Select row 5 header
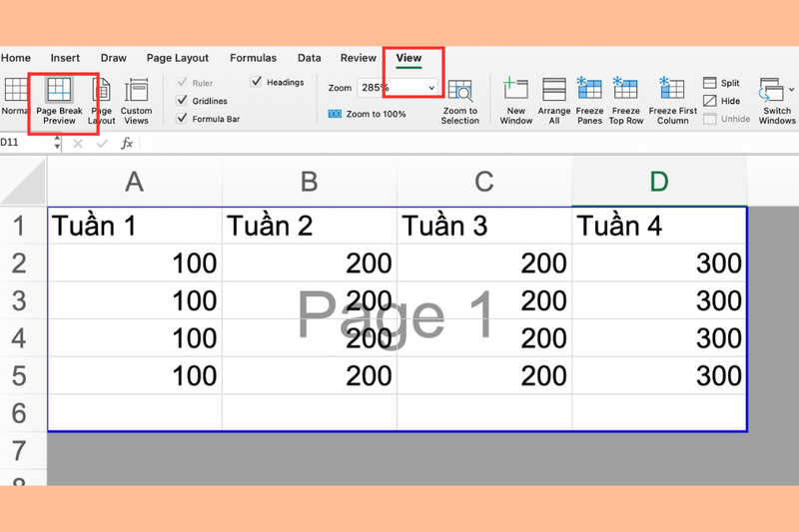 pos(23,375)
